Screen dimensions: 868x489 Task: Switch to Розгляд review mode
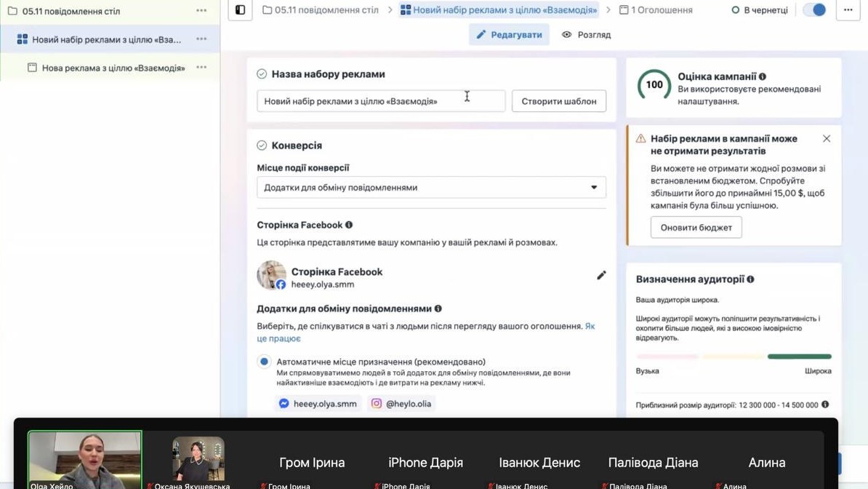586,35
